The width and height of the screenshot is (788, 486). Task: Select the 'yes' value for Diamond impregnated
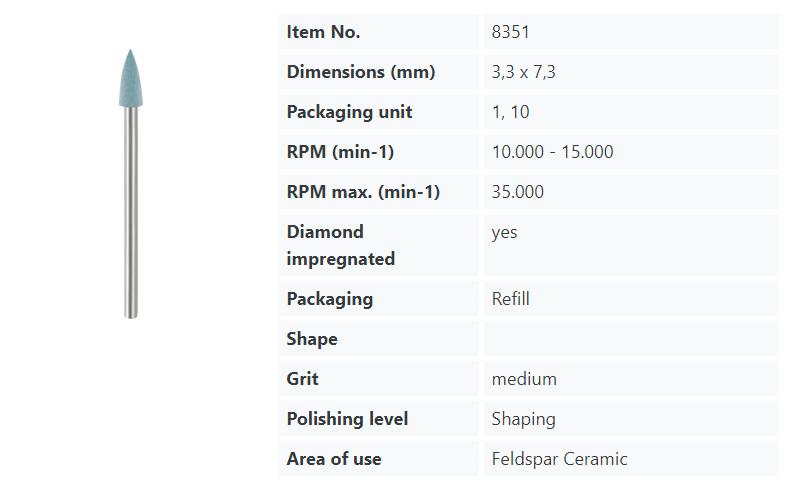pyautogui.click(x=504, y=232)
